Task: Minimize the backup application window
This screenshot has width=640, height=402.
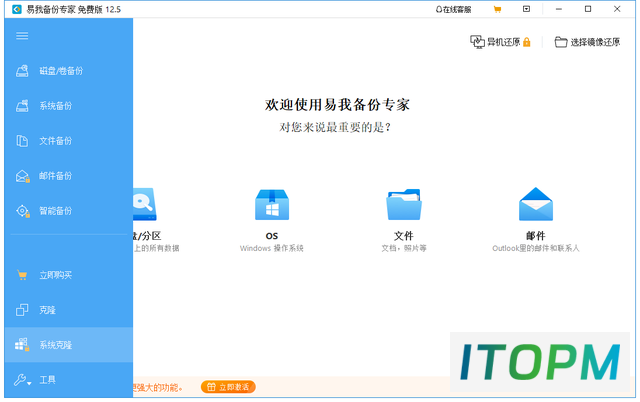Action: click(x=559, y=9)
